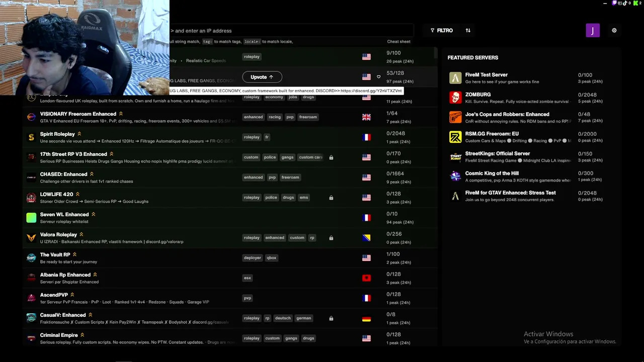
Task: Open the Cheat sheet link
Action: (x=399, y=42)
